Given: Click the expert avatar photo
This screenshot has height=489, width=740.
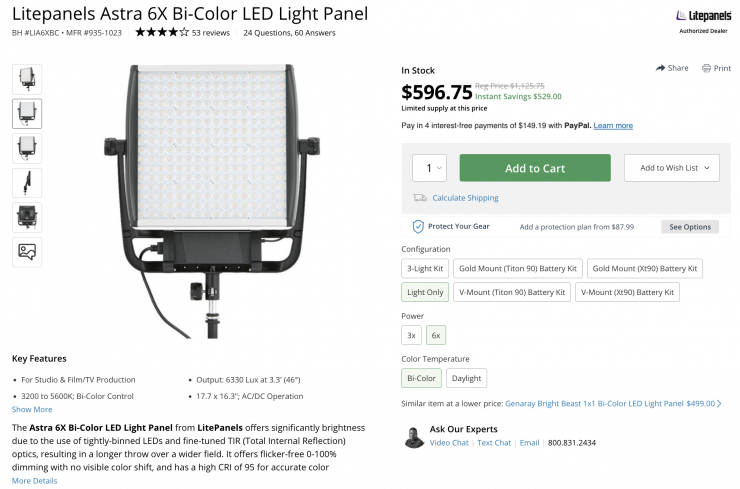Looking at the screenshot, I should (414, 436).
